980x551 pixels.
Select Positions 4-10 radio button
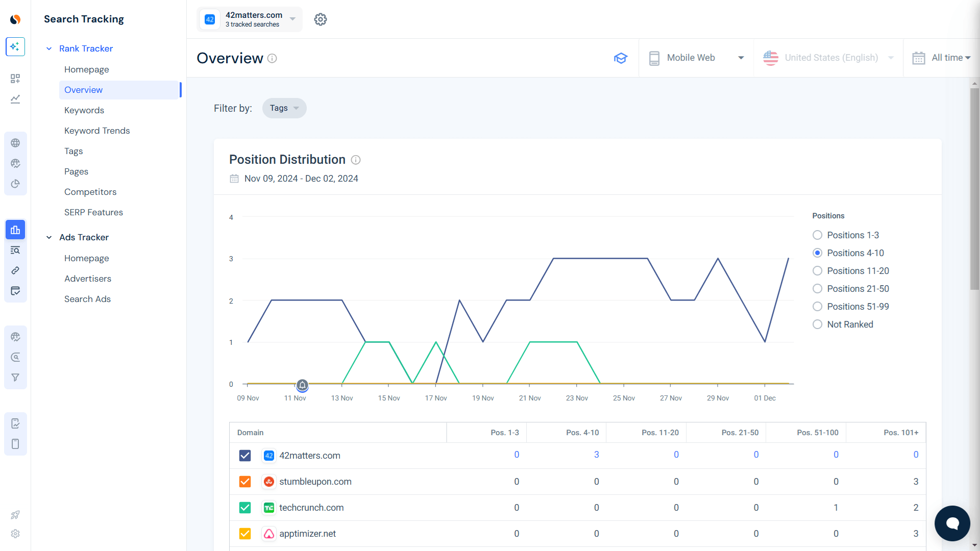coord(817,253)
